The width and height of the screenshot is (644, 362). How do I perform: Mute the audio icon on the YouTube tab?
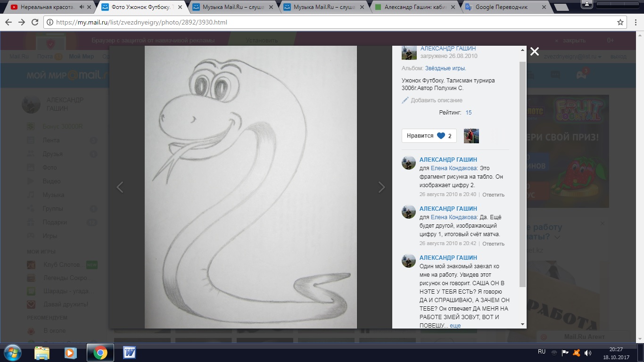(x=83, y=7)
